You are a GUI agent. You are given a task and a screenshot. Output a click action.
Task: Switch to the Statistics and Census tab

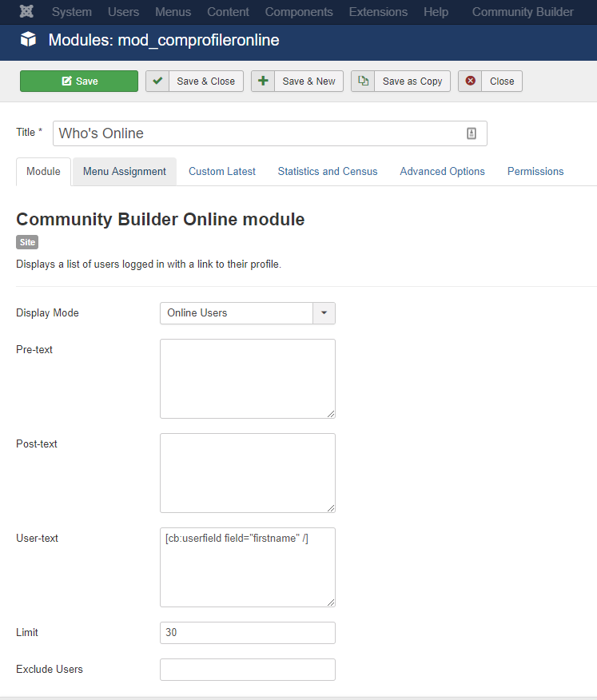tap(328, 172)
